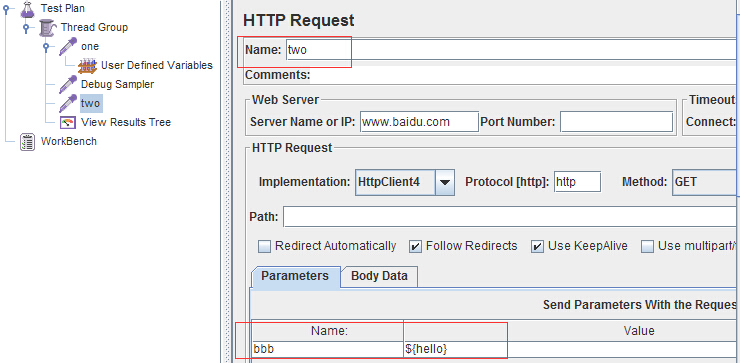Click the Protocol field showing http
The height and width of the screenshot is (363, 740).
(x=577, y=182)
